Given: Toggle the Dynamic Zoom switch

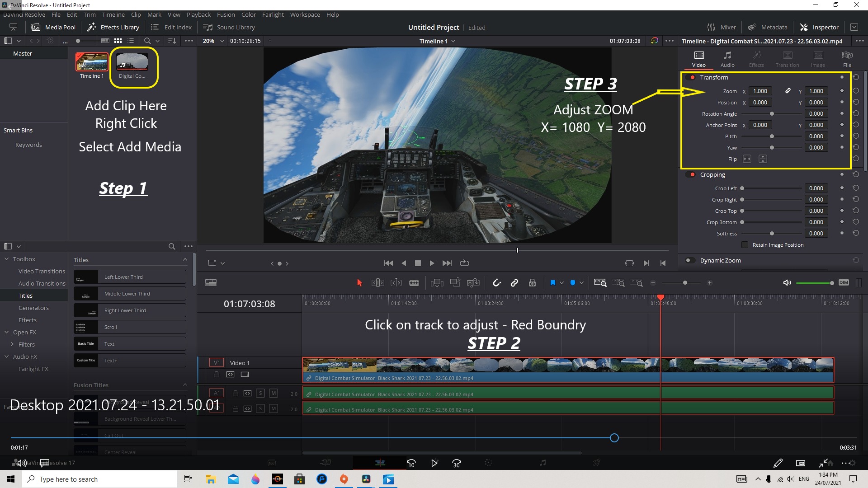Looking at the screenshot, I should click(690, 260).
